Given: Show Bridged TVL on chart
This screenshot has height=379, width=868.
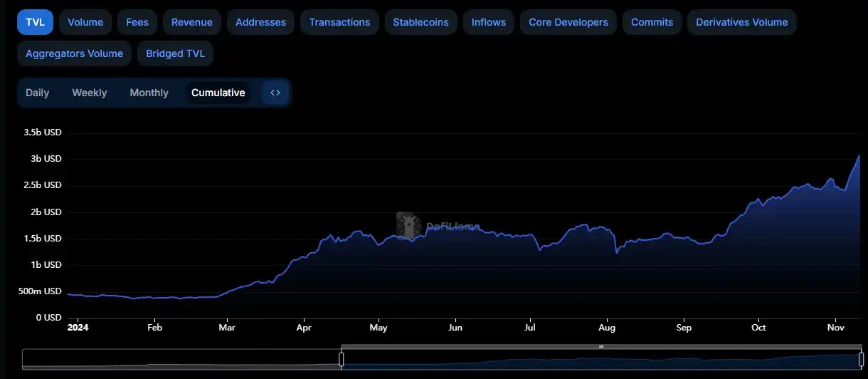Looking at the screenshot, I should pyautogui.click(x=175, y=53).
